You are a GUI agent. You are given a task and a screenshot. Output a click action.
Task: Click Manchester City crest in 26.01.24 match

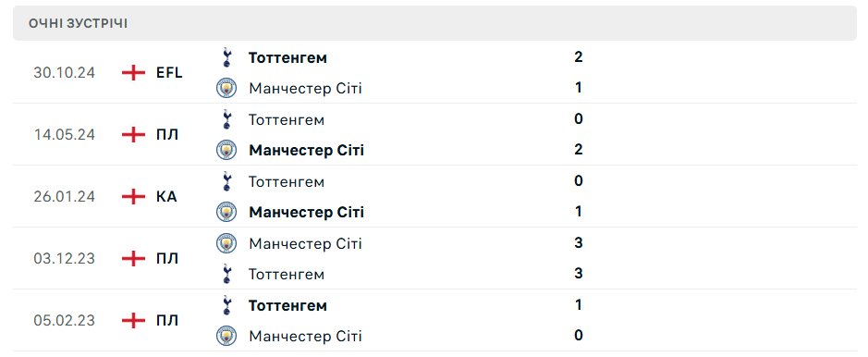click(226, 212)
